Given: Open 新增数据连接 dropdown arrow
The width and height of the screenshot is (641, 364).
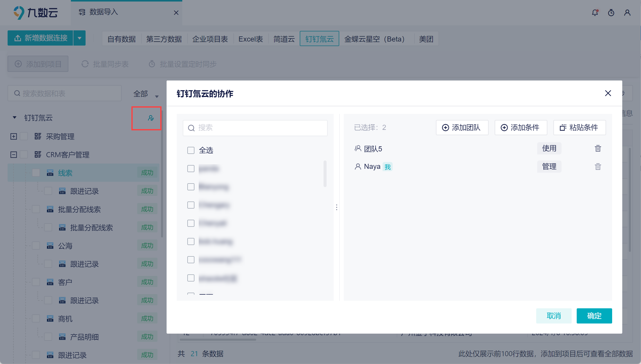Looking at the screenshot, I should pyautogui.click(x=79, y=38).
